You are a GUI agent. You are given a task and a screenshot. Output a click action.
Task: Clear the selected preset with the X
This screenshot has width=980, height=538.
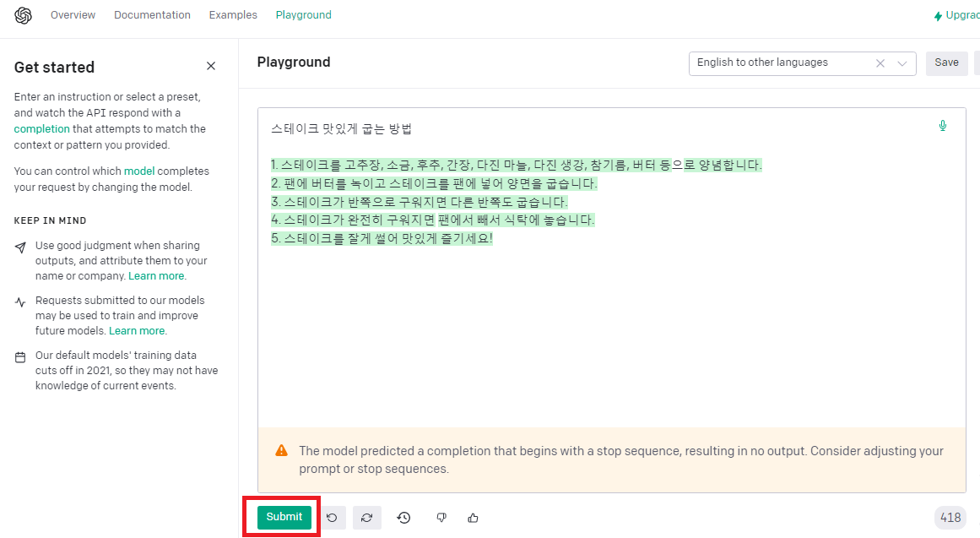pyautogui.click(x=880, y=62)
